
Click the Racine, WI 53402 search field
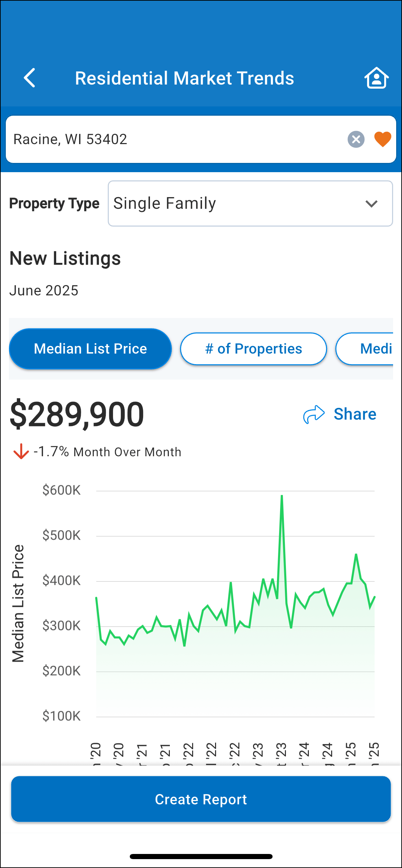point(171,139)
